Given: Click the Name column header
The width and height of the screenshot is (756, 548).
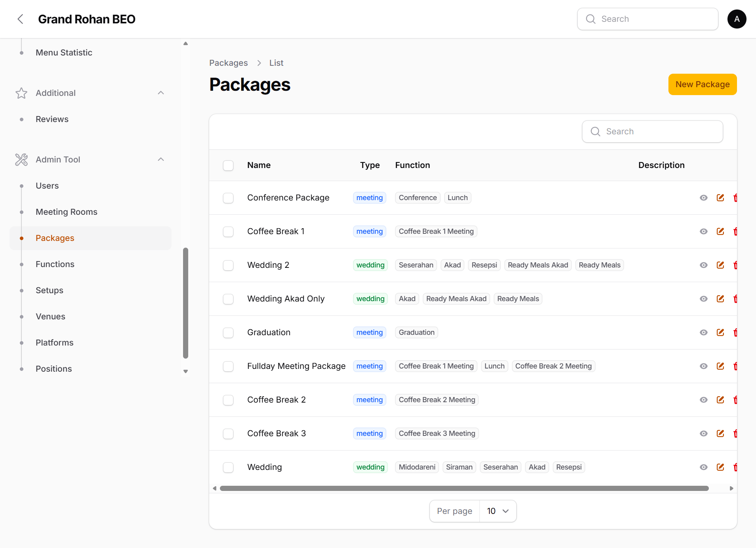Looking at the screenshot, I should pos(259,165).
